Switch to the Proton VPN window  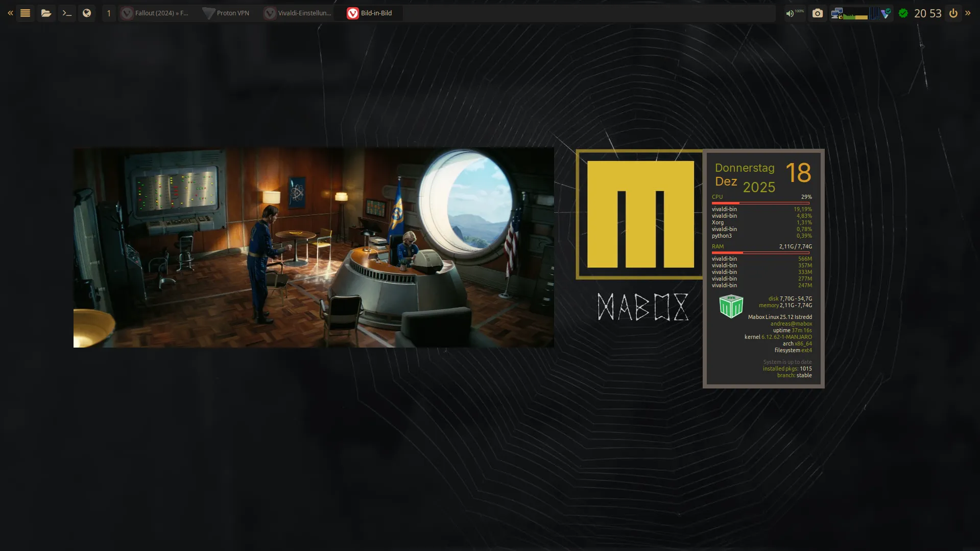coord(226,13)
